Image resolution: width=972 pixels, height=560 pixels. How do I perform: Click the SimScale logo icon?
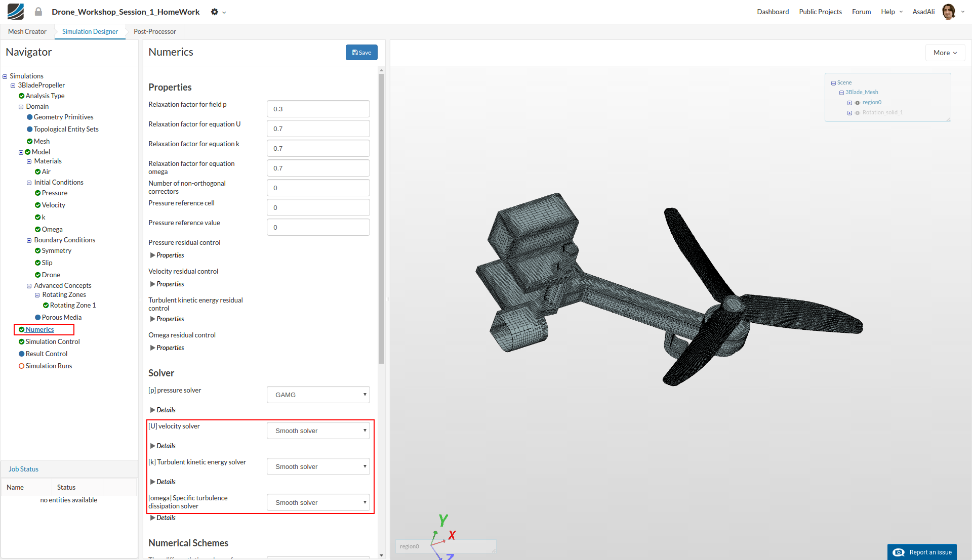tap(15, 12)
